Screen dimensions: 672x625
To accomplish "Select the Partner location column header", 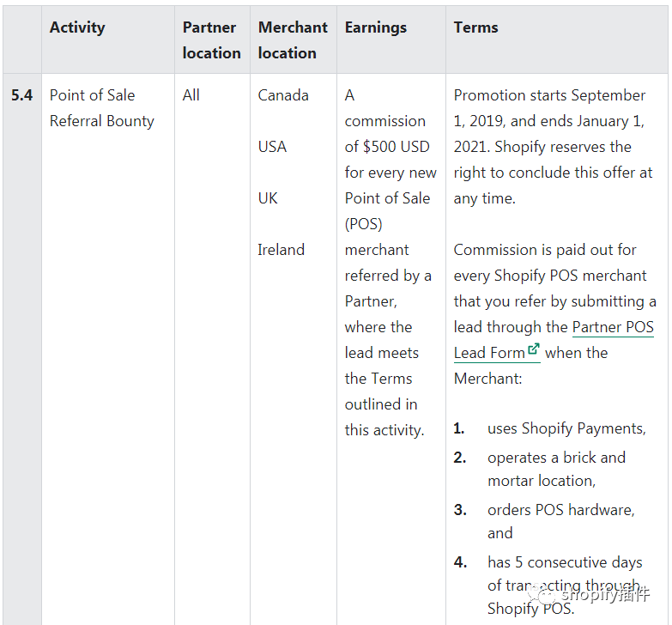I will pyautogui.click(x=211, y=40).
